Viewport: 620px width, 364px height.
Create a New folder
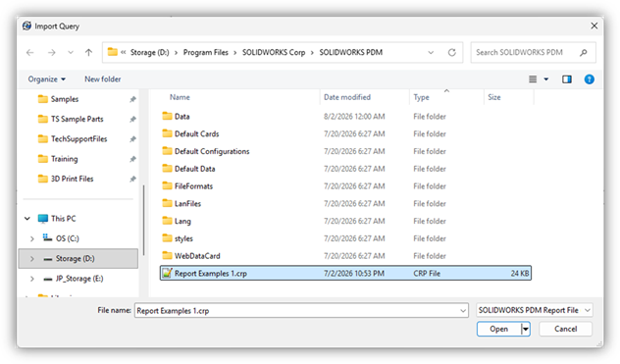tap(102, 79)
